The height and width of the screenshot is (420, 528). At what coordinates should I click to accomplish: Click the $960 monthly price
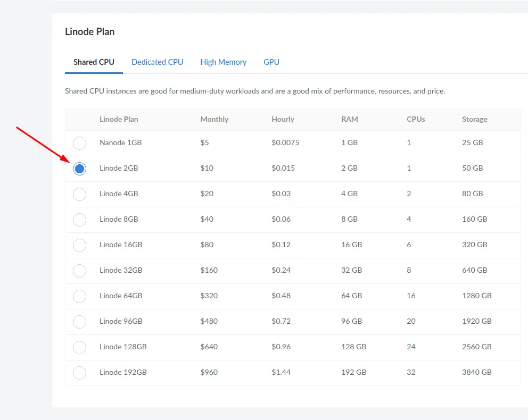click(x=209, y=373)
